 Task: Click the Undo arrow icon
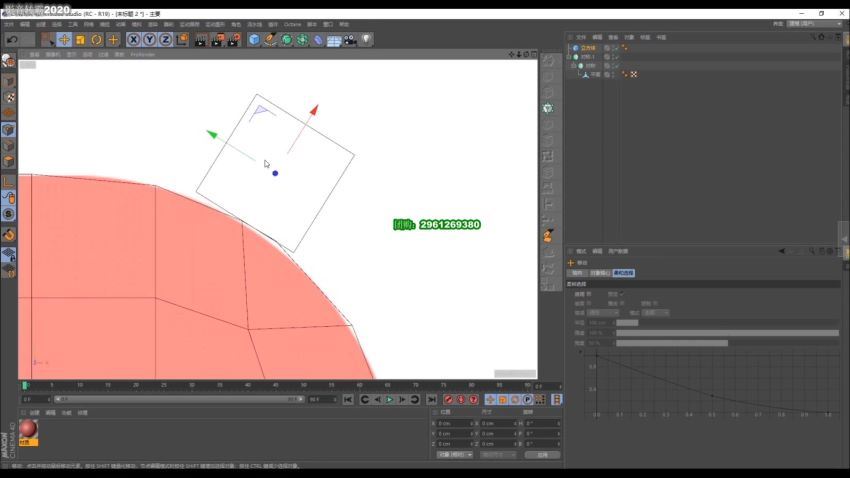pyautogui.click(x=12, y=39)
